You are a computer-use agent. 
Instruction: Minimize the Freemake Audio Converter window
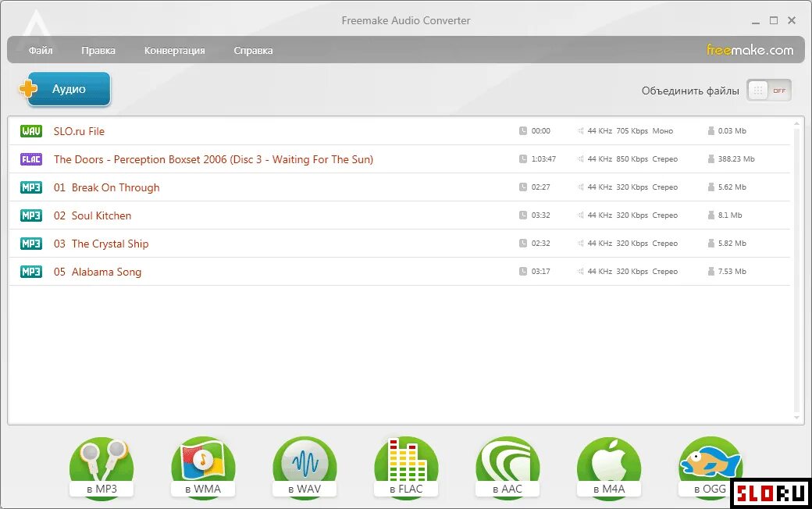coord(756,21)
